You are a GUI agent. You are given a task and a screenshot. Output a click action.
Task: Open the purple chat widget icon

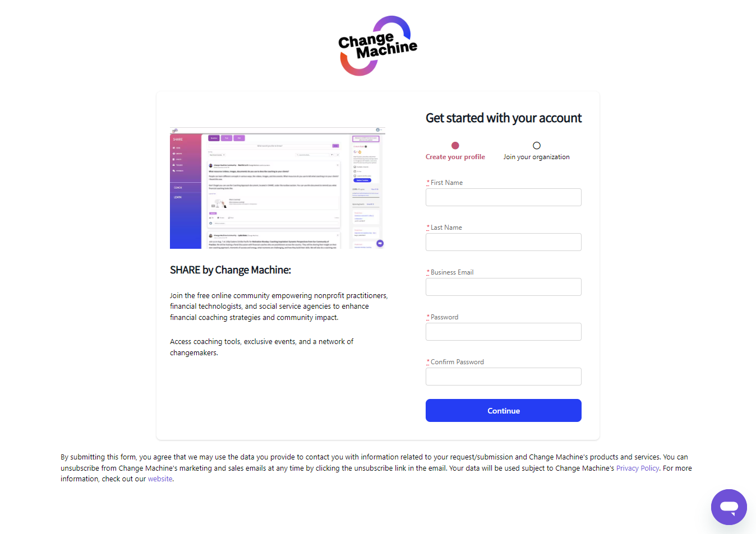click(x=729, y=507)
